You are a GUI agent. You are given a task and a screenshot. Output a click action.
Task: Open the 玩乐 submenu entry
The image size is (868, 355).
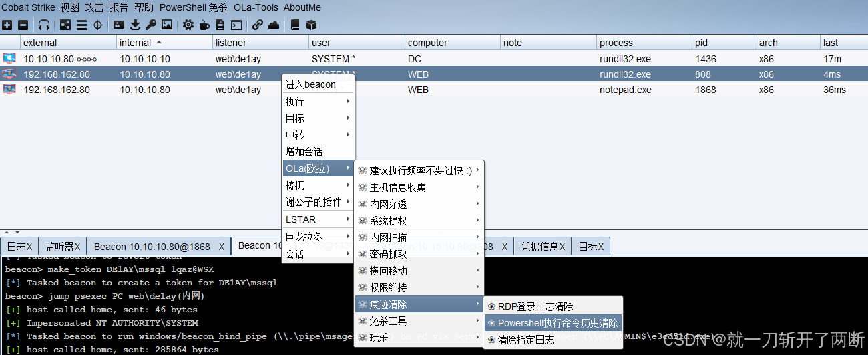[x=419, y=338]
